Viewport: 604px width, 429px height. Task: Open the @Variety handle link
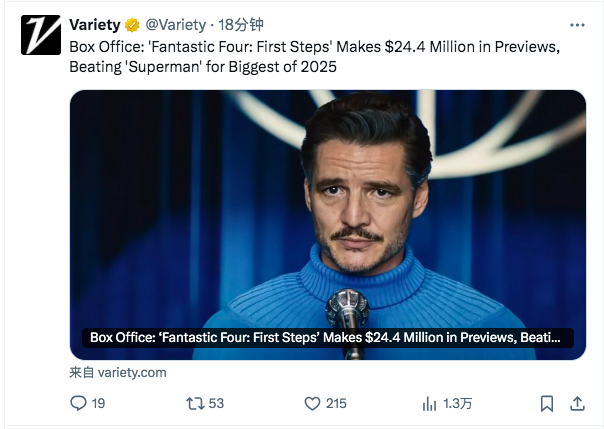coord(176,25)
